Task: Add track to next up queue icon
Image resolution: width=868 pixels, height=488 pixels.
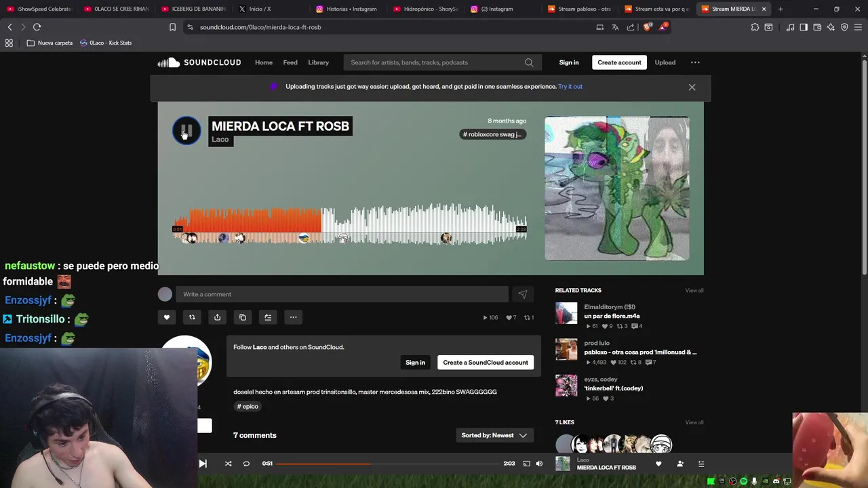Action: point(268,317)
